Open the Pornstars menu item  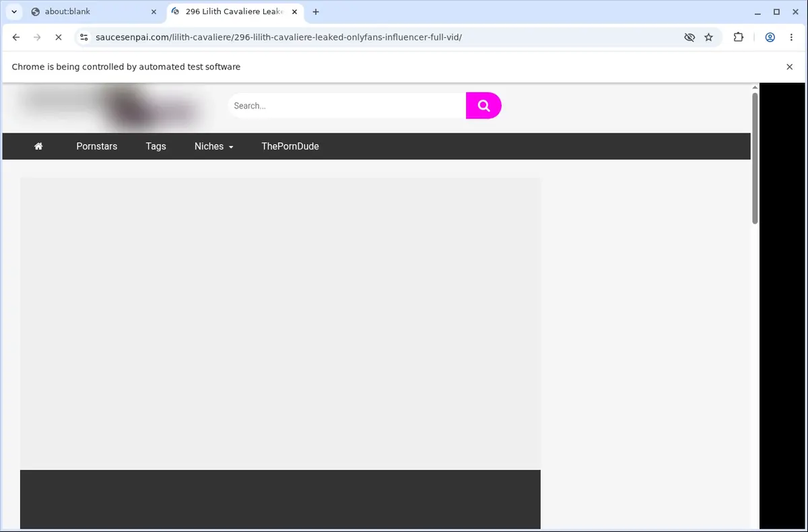pos(97,146)
